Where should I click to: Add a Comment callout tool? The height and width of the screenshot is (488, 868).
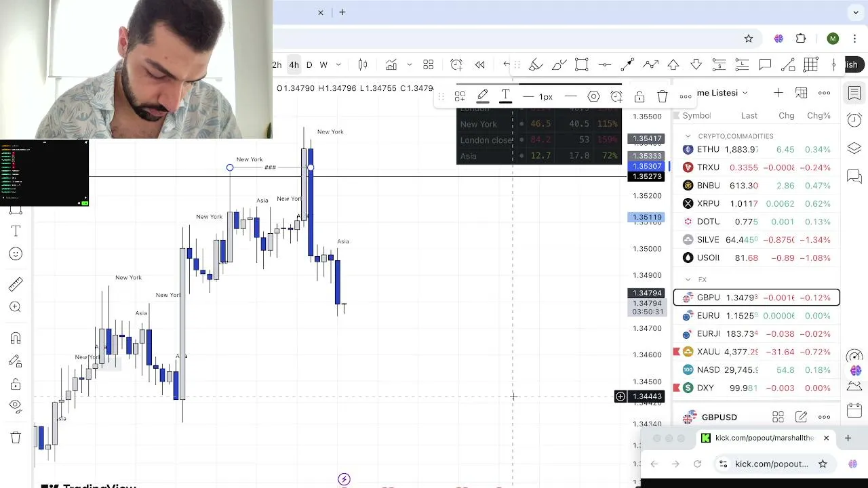point(765,65)
